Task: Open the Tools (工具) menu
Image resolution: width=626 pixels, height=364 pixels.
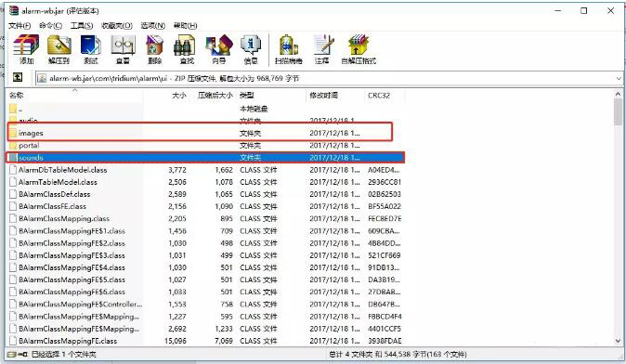Action: point(82,26)
